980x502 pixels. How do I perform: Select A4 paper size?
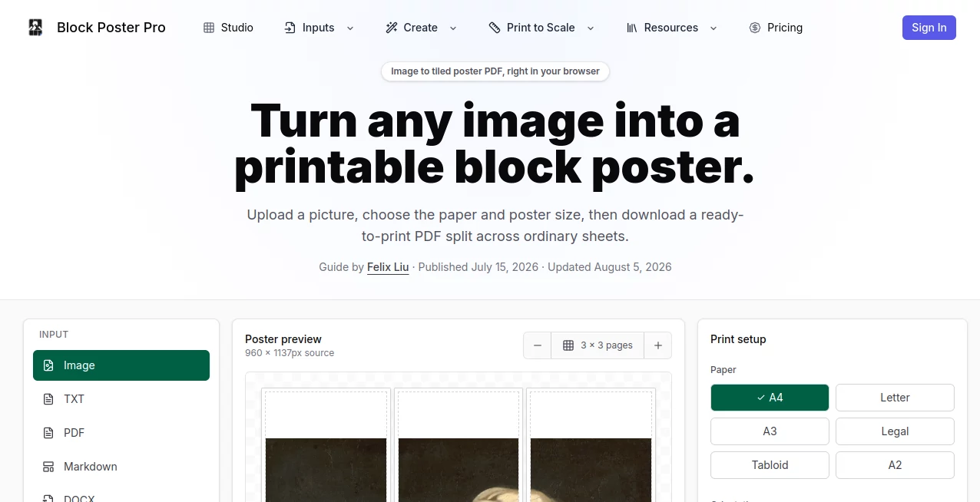pyautogui.click(x=770, y=398)
